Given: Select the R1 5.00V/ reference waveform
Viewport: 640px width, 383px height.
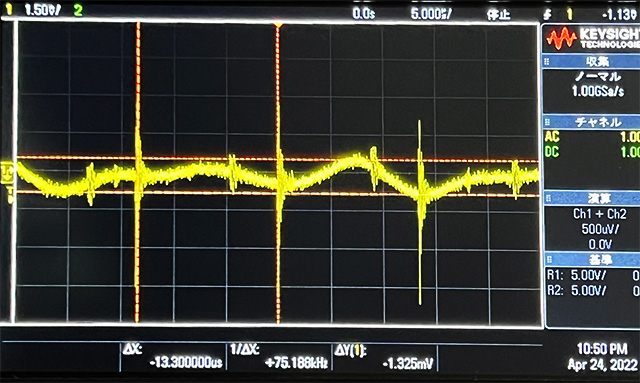Looking at the screenshot, I should click(x=576, y=275).
